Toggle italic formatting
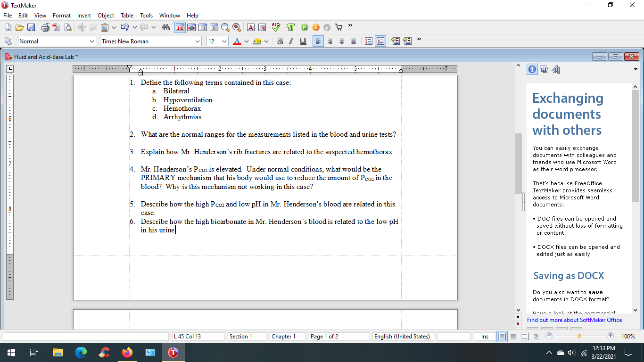The image size is (644, 362). (x=290, y=41)
